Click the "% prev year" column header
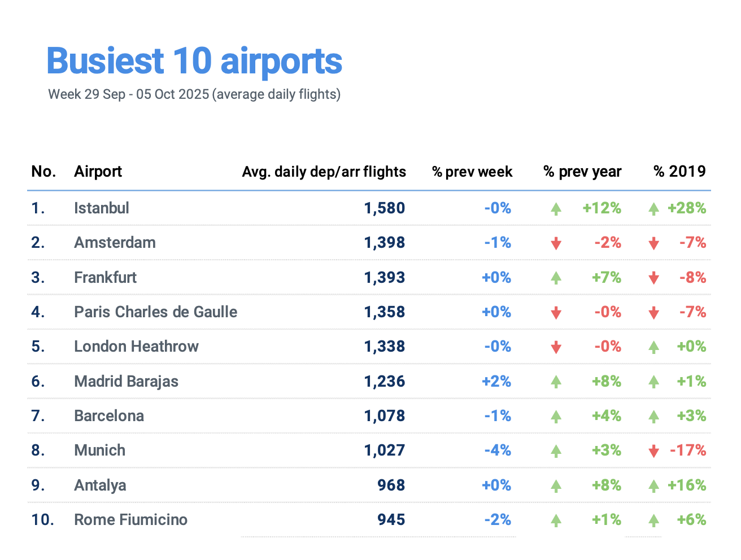The height and width of the screenshot is (560, 741). pos(582,172)
